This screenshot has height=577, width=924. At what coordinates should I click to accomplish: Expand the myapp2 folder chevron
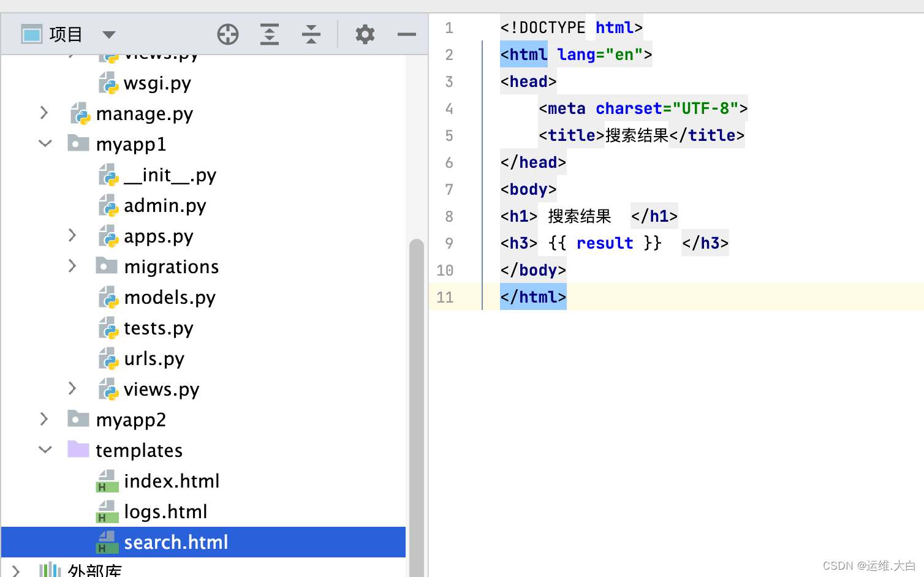[x=44, y=419]
